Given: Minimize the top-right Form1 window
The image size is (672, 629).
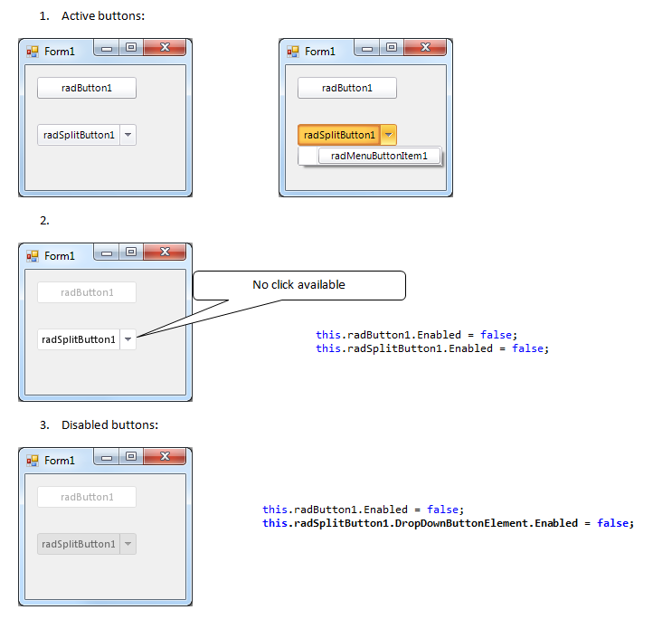Looking at the screenshot, I should point(367,48).
